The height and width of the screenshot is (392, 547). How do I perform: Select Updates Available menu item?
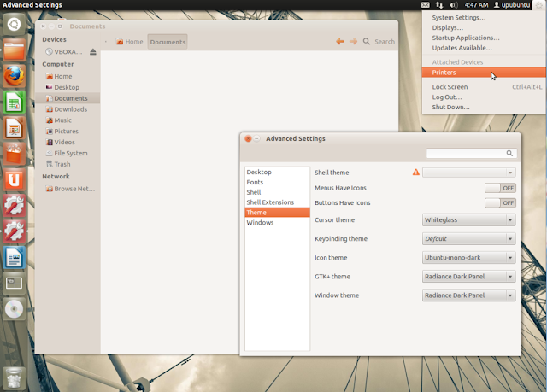tap(484, 48)
